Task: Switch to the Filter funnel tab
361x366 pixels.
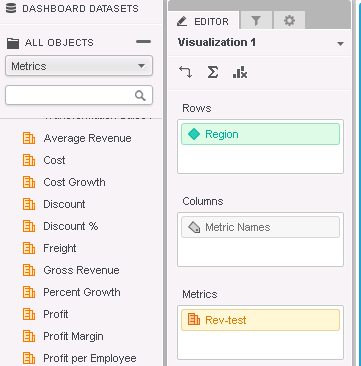Action: pos(256,21)
